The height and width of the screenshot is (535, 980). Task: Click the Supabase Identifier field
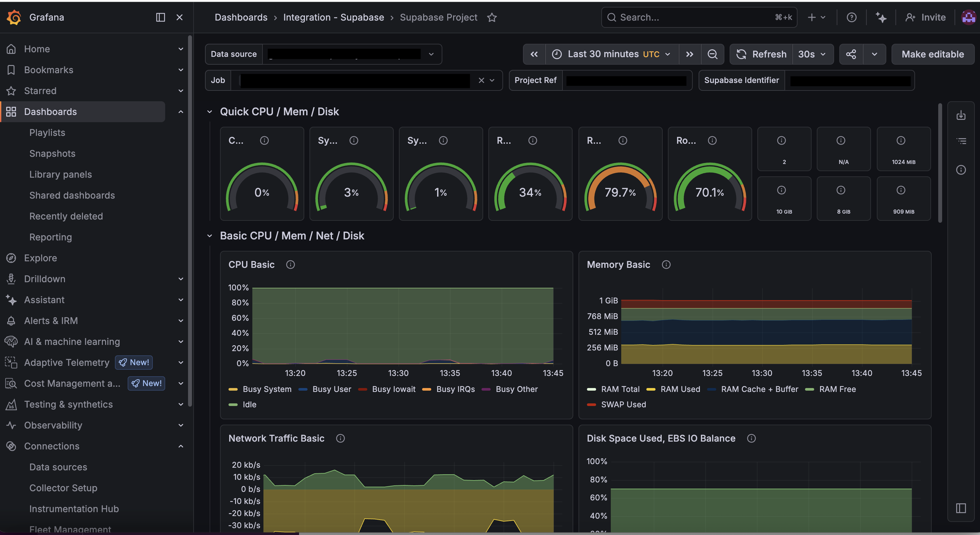coord(849,80)
